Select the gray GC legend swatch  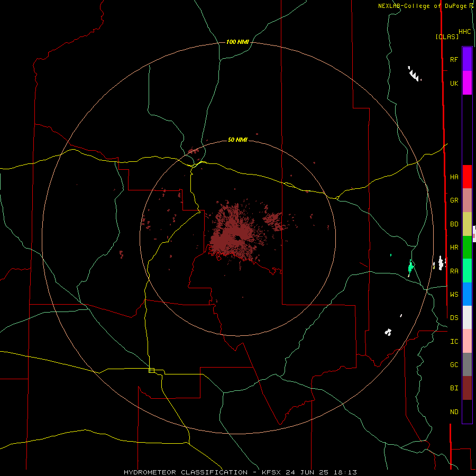(x=467, y=364)
